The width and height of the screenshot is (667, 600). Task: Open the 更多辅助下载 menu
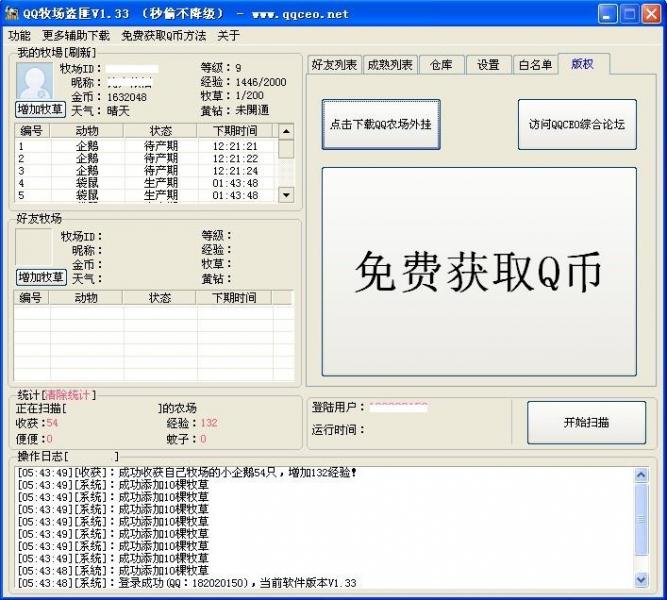click(76, 35)
